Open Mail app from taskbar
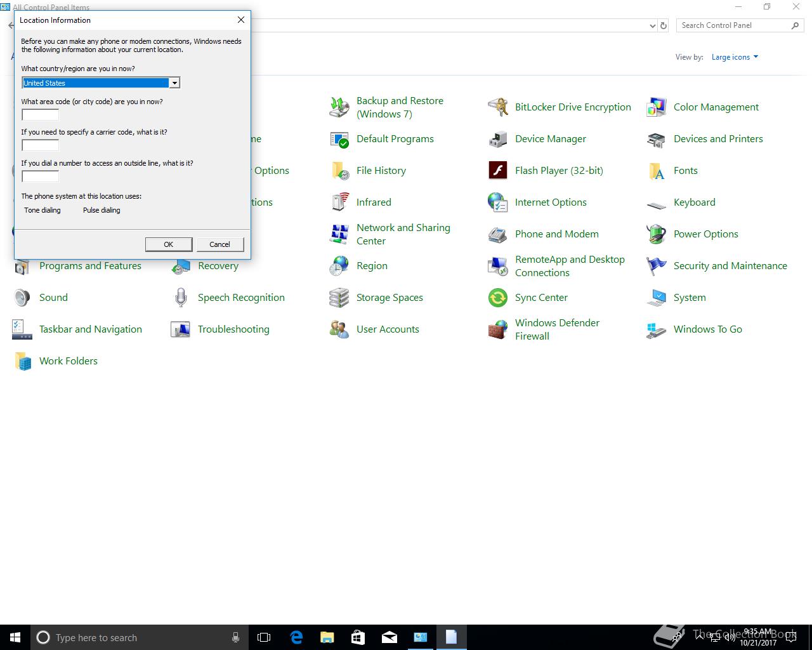The width and height of the screenshot is (812, 650). 390,637
